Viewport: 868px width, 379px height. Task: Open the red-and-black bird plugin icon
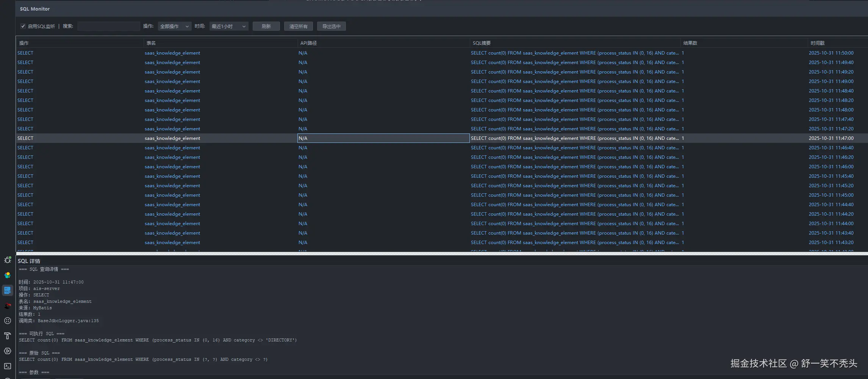click(8, 305)
